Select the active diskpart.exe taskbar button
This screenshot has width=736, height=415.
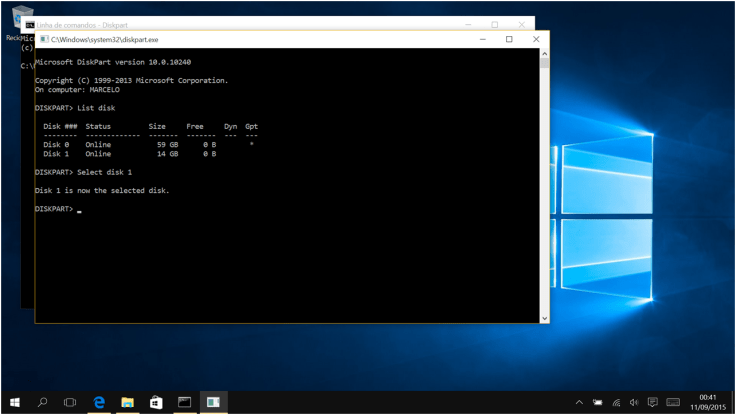[213, 402]
